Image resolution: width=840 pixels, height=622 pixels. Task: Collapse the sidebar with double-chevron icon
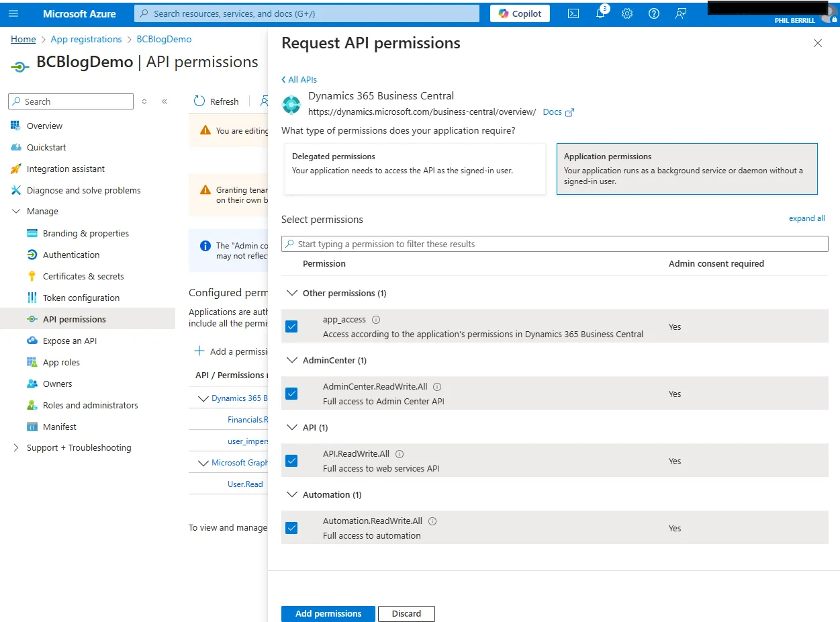(165, 101)
